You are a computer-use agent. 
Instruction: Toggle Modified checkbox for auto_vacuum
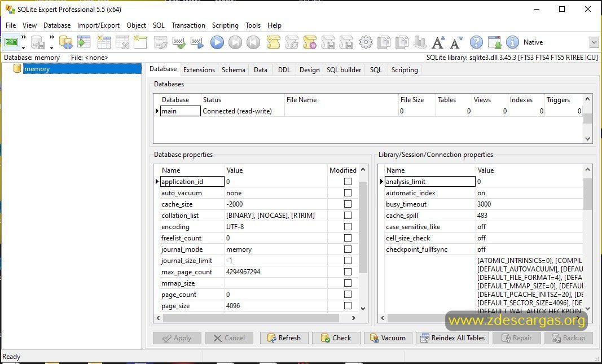348,193
